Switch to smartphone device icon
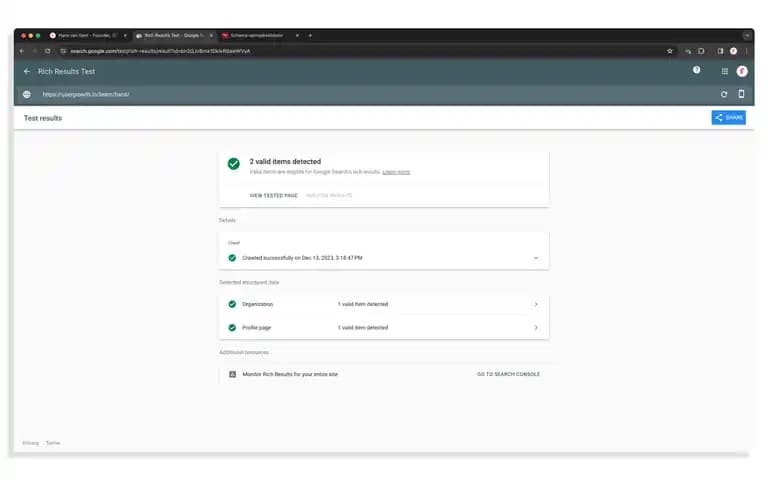The height and width of the screenshot is (480, 768). [741, 94]
